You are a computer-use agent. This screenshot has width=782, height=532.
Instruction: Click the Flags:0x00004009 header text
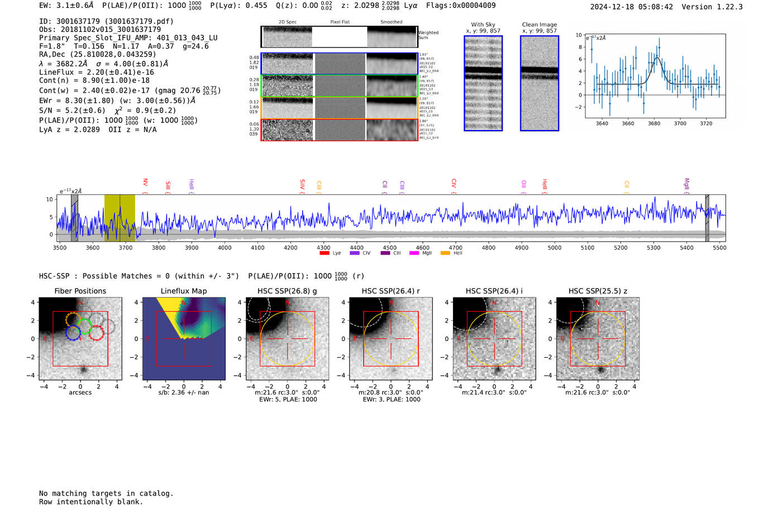pos(461,6)
